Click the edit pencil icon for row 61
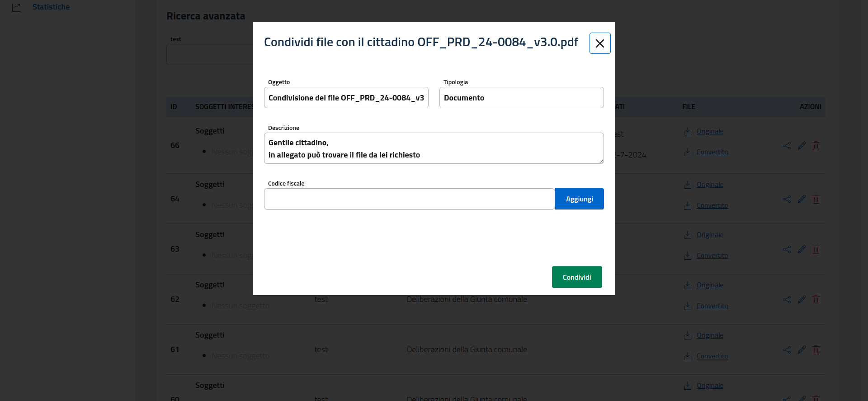 click(802, 350)
